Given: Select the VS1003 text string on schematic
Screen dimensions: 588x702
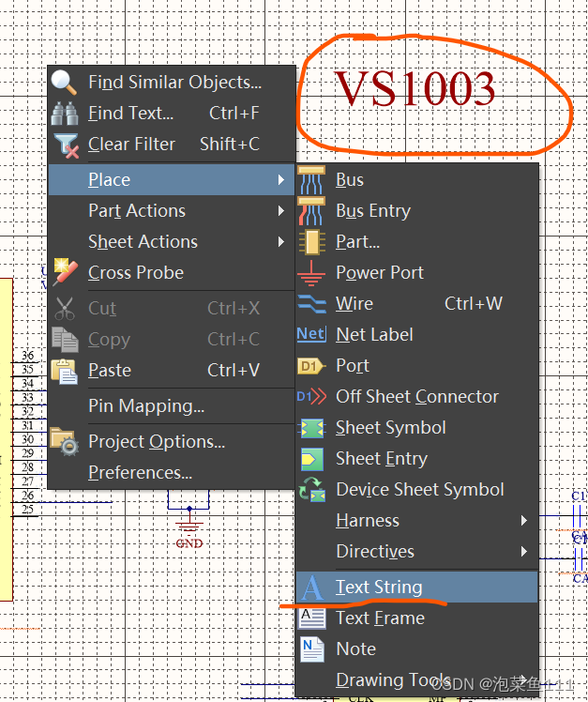Looking at the screenshot, I should (415, 88).
